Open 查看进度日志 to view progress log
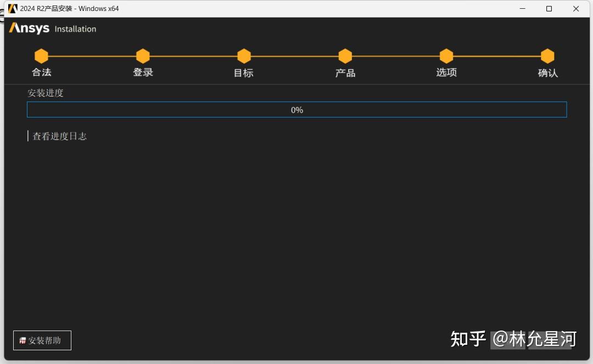593x364 pixels. (62, 136)
